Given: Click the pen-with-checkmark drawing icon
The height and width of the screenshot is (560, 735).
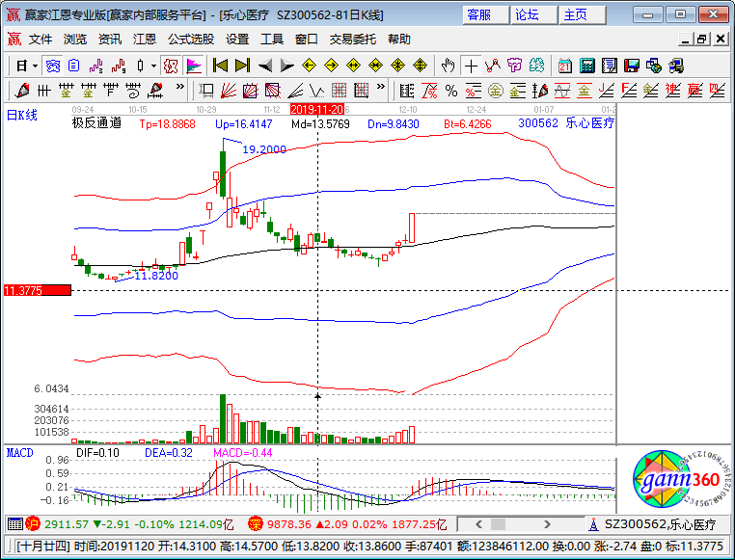Looking at the screenshot, I should 21,91.
